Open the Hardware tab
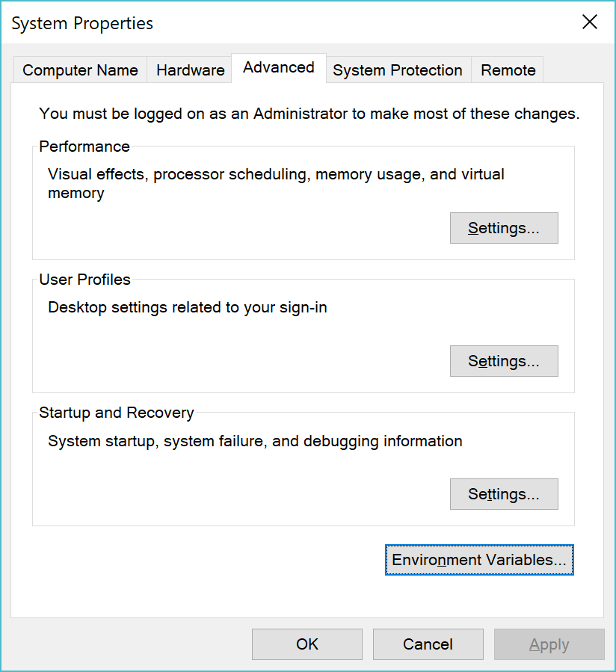 click(189, 70)
